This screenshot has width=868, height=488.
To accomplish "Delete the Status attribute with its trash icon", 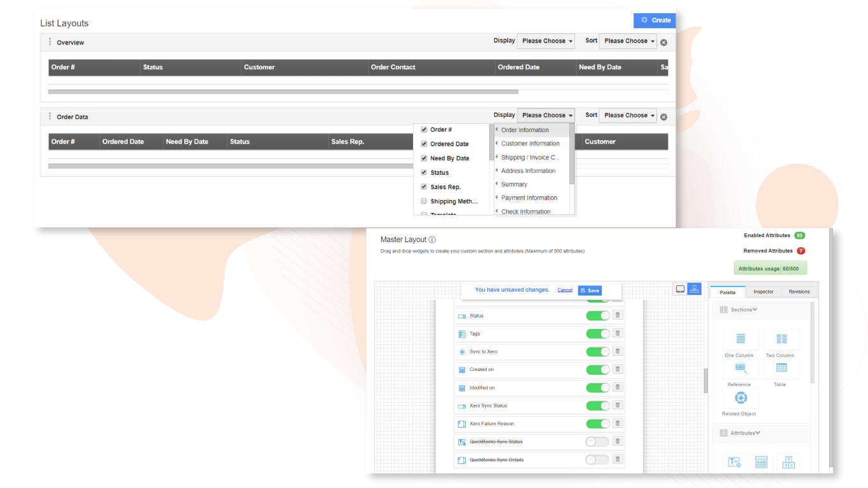I will (x=618, y=315).
